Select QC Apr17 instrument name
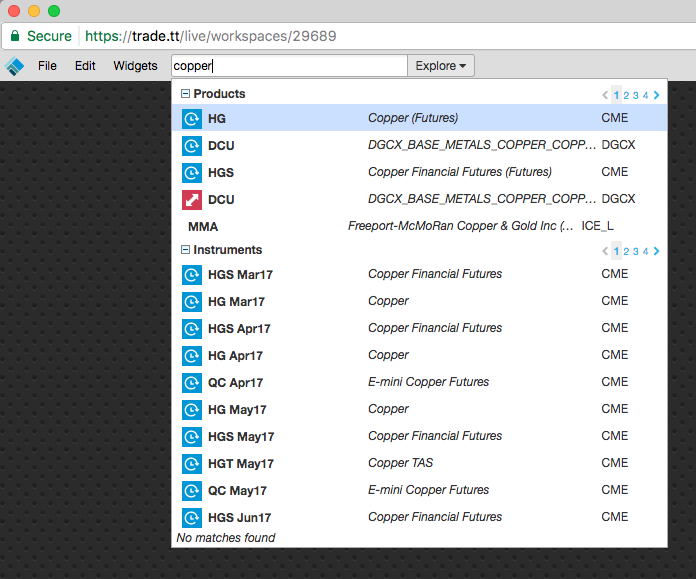696x579 pixels. pos(235,383)
